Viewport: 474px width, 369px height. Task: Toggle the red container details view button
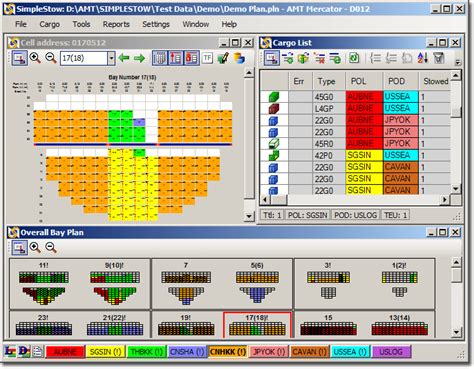tap(191, 58)
